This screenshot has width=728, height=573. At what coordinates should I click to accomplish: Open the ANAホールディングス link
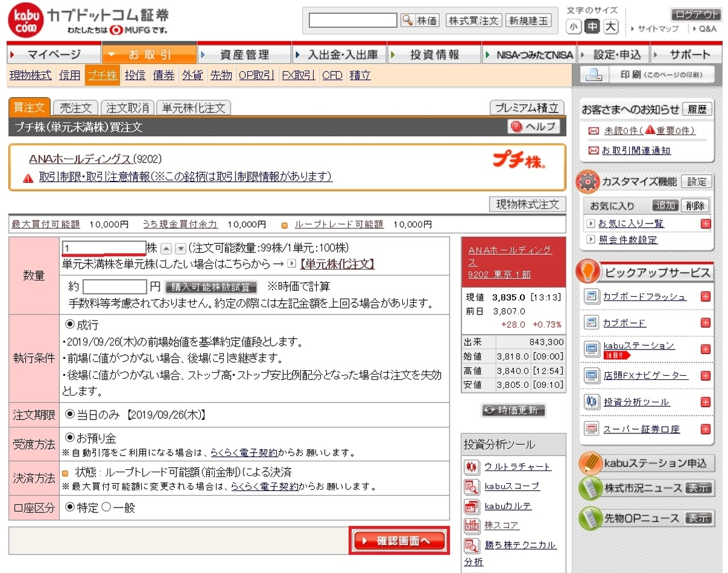pos(80,159)
